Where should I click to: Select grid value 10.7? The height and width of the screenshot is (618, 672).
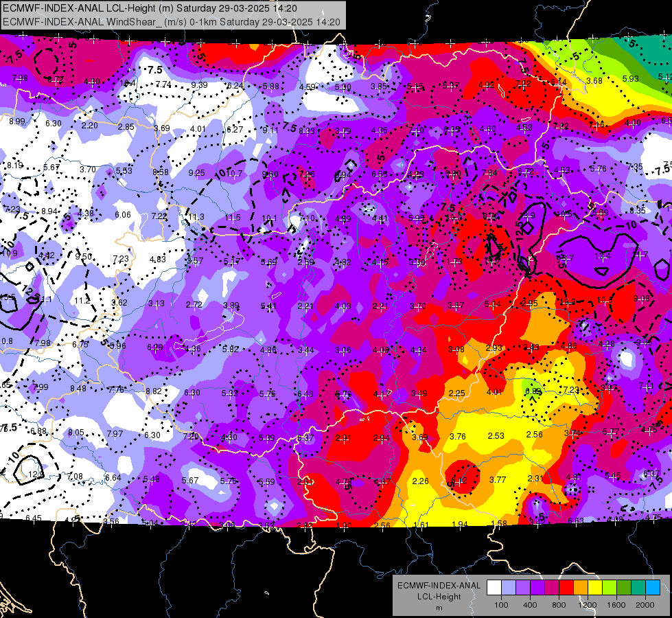pyautogui.click(x=234, y=174)
